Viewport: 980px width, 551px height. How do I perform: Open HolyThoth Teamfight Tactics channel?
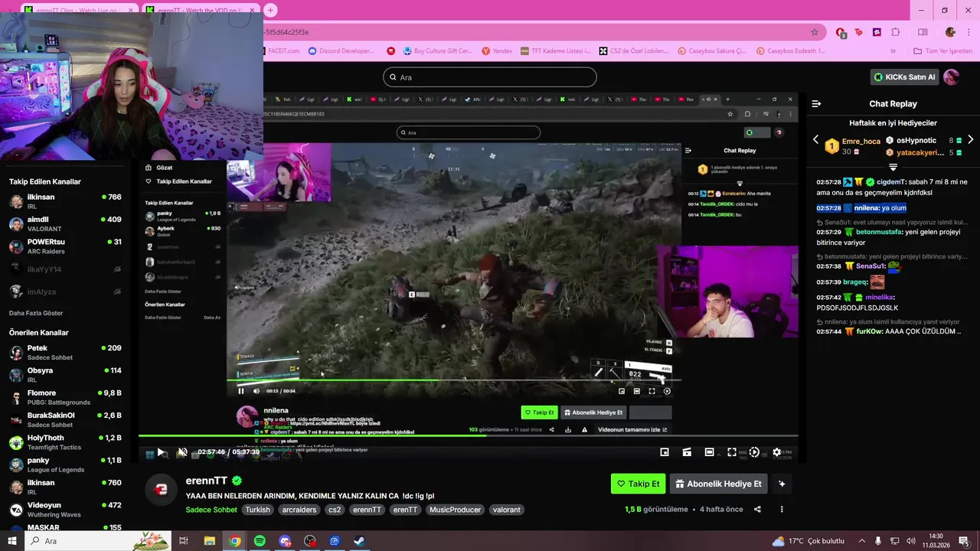tap(65, 442)
